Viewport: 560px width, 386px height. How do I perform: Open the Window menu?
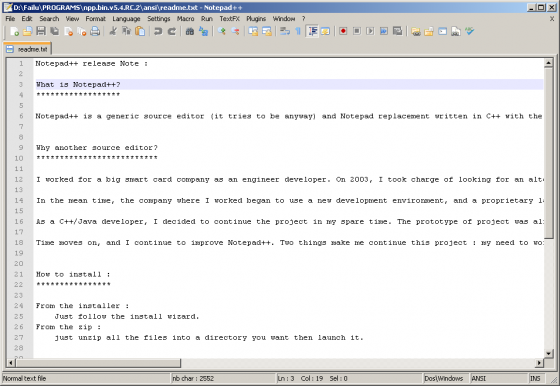(284, 19)
